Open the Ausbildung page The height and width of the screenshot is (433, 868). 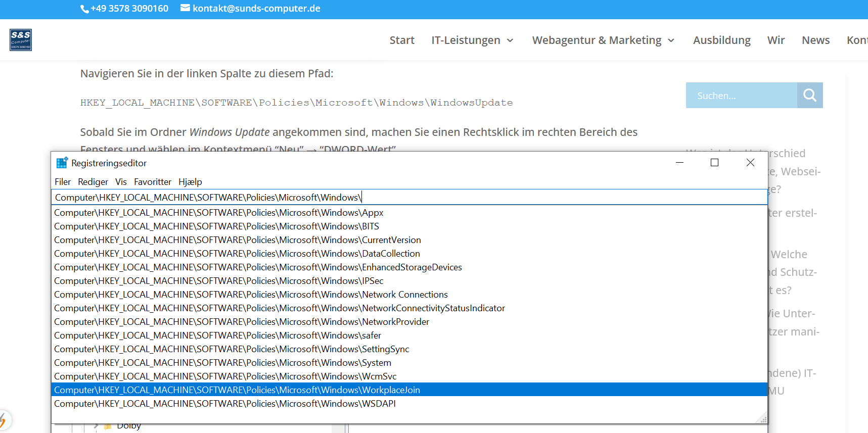pyautogui.click(x=721, y=40)
